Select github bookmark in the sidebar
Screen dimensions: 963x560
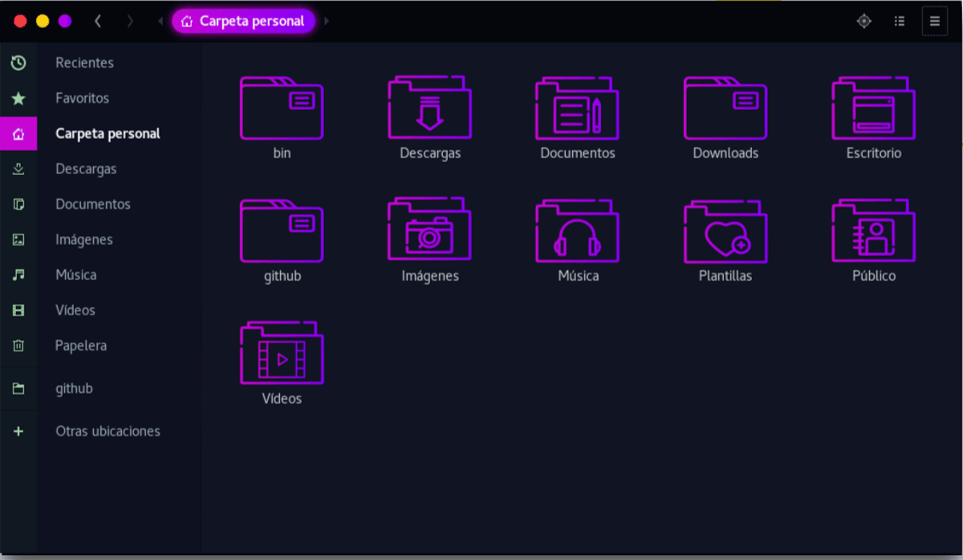coord(74,389)
